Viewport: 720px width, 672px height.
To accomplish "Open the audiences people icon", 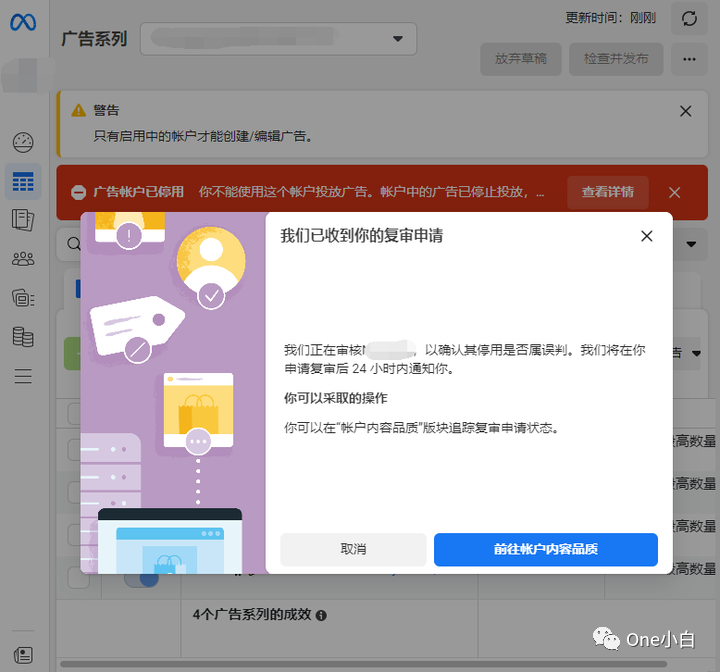I will 23,259.
